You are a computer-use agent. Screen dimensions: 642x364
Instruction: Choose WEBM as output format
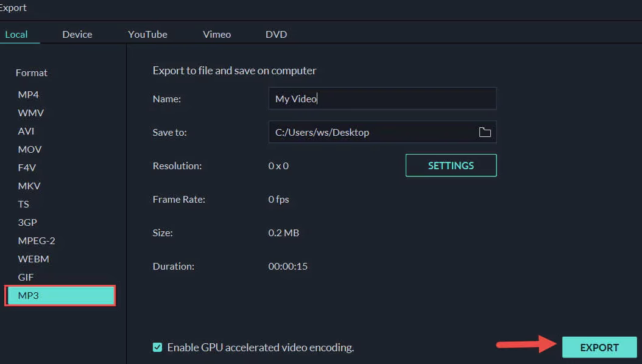tap(34, 259)
